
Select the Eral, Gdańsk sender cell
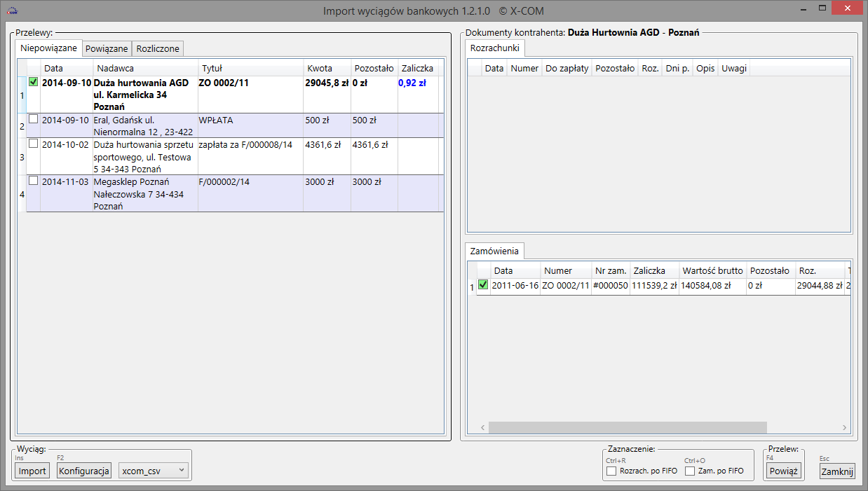point(145,125)
